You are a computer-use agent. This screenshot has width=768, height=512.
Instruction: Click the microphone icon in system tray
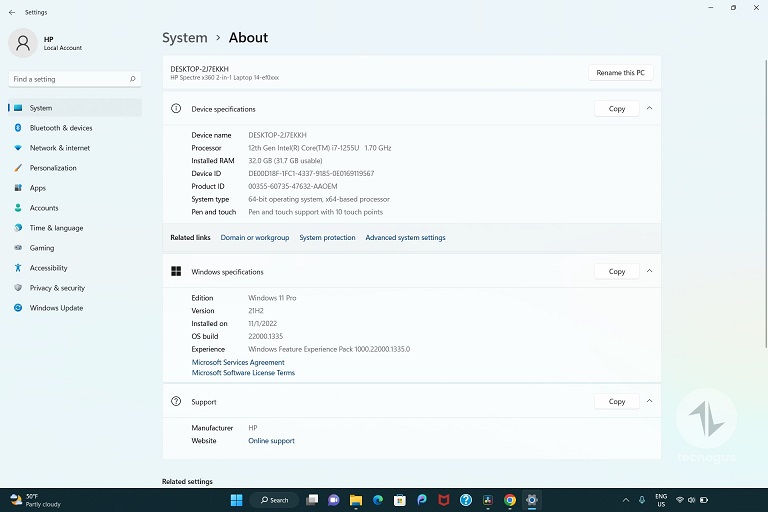[642, 500]
